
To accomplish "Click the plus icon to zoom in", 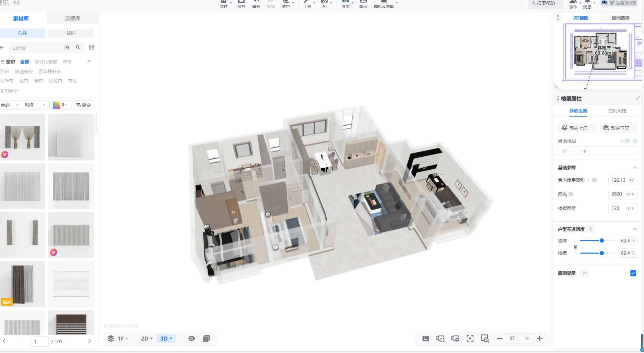I will click(x=539, y=339).
